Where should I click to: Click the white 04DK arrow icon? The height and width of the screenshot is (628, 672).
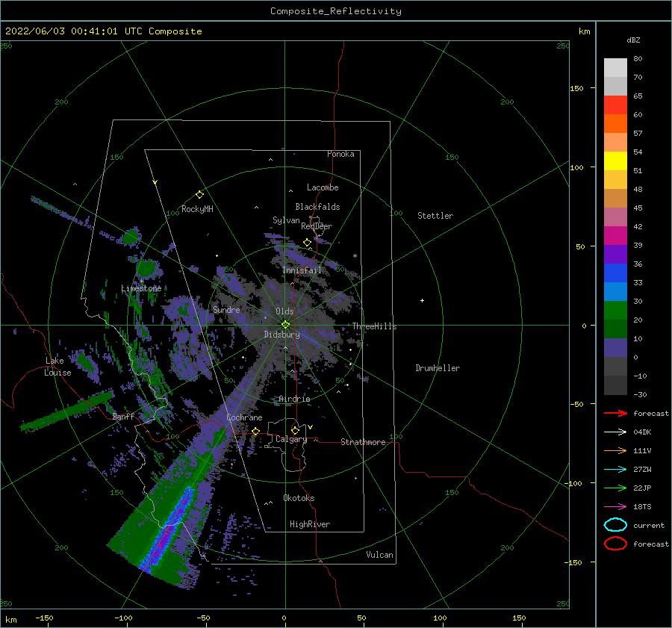[615, 432]
